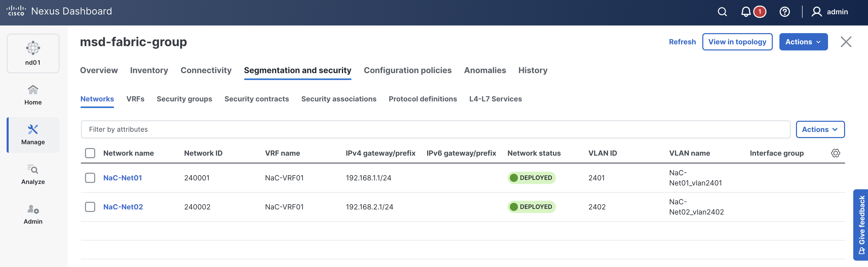This screenshot has width=868, height=267.
Task: Close the msd-fabric-group panel
Action: 846,42
